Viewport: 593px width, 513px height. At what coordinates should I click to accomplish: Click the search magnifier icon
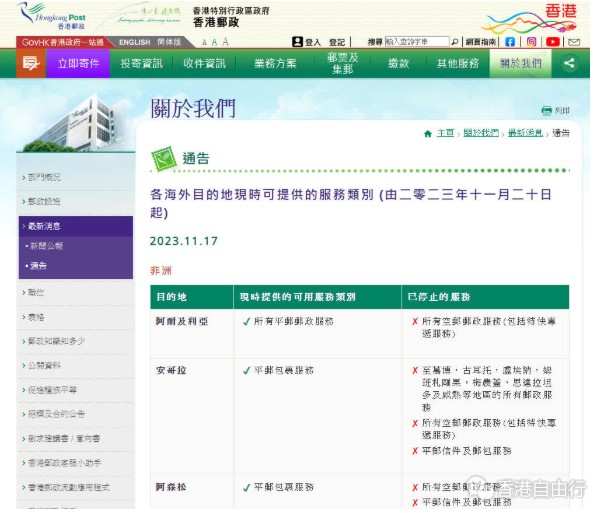[x=455, y=42]
